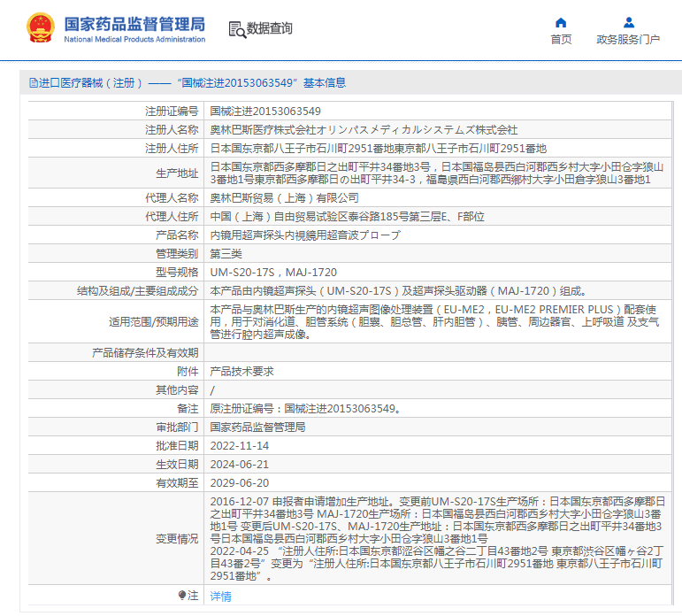This screenshot has width=682, height=616.
Task: Click the 注册人住所 address value
Action: [378, 149]
